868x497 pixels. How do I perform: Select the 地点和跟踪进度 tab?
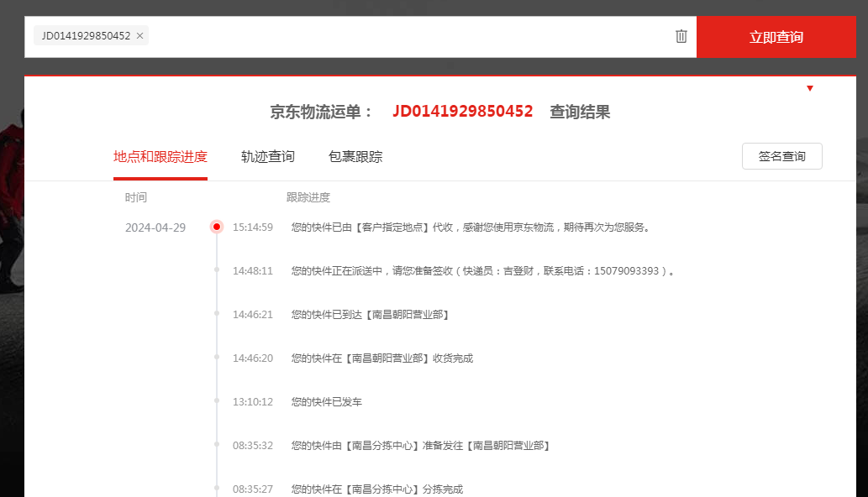click(160, 157)
